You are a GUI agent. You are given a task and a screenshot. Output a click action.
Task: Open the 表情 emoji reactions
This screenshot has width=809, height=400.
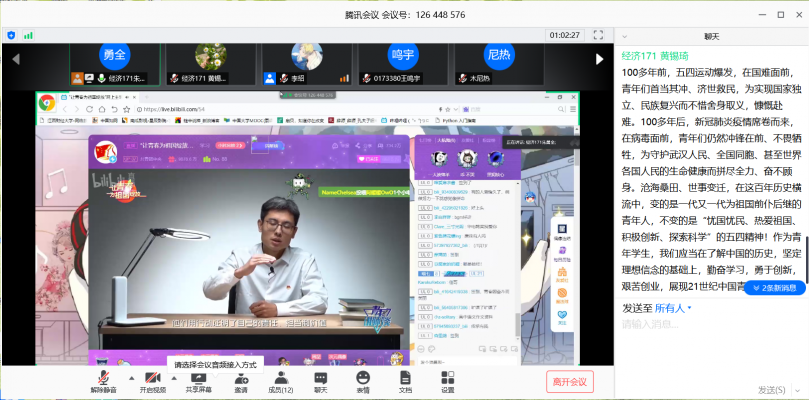[363, 382]
